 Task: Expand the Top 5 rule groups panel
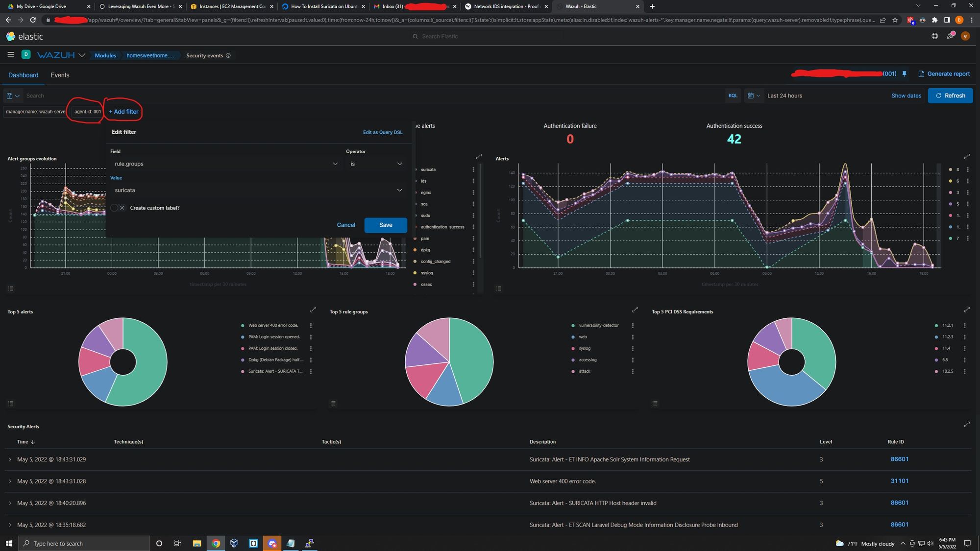(x=635, y=310)
